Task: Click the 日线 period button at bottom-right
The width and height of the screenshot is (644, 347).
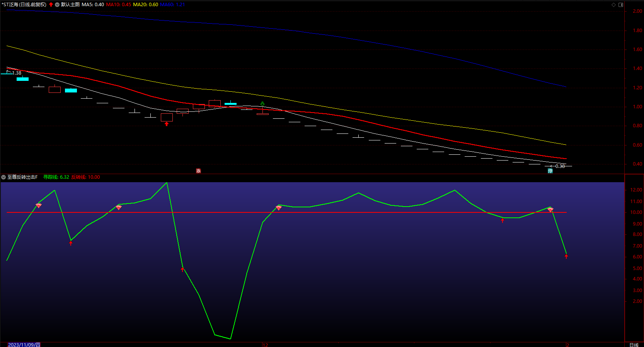Action: [x=634, y=345]
